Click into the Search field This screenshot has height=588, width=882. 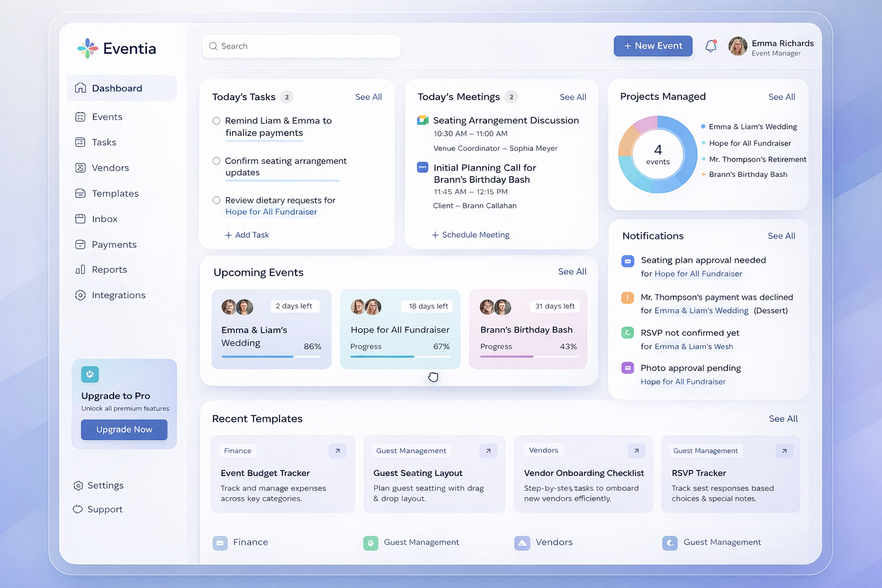[x=301, y=46]
